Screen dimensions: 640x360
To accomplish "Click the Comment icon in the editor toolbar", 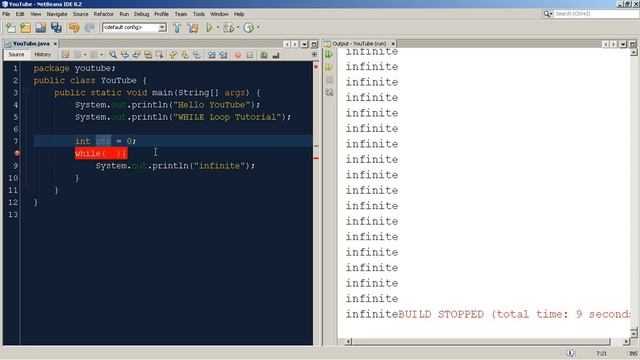I will pyautogui.click(x=264, y=55).
